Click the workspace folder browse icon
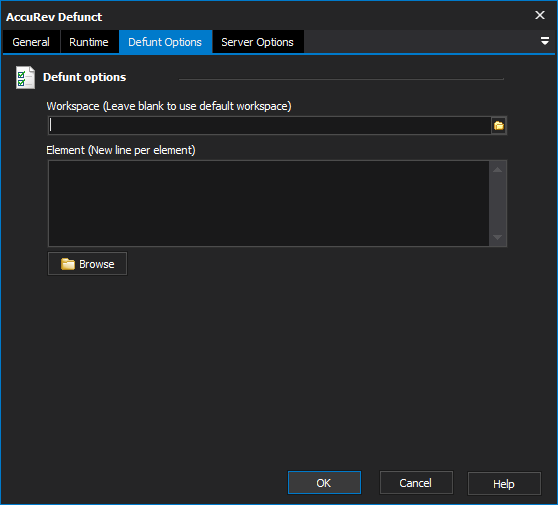Screen dimensions: 558x505 (x=499, y=126)
